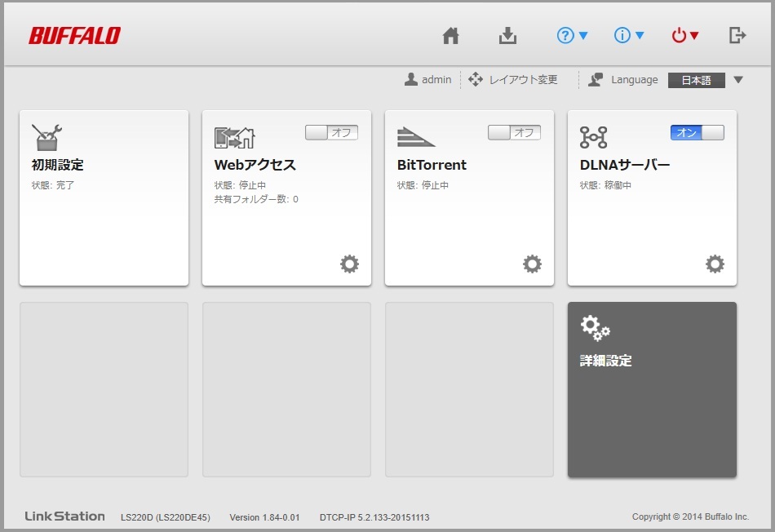
Task: Open the Language 日本語 selector
Action: tap(705, 80)
